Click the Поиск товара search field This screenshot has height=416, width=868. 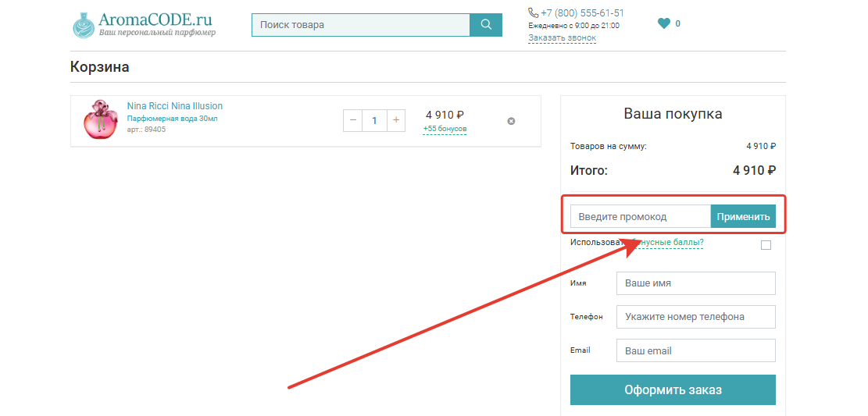pos(360,25)
